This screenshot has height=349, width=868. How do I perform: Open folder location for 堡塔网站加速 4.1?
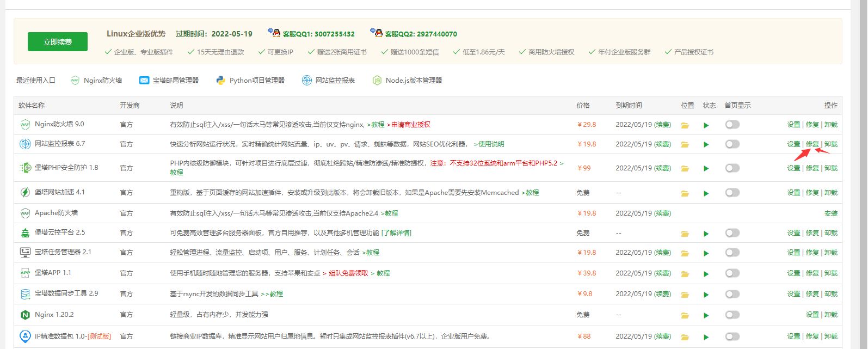click(685, 193)
